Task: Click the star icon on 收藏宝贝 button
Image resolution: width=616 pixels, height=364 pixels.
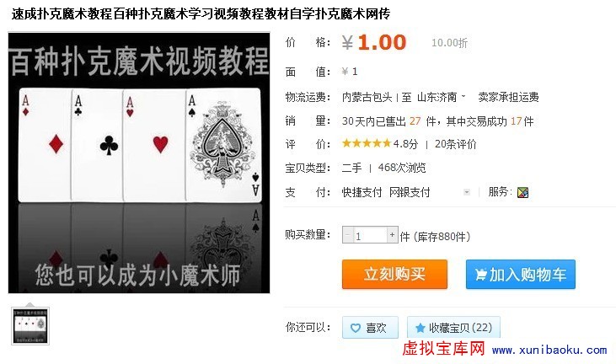Action: (420, 328)
